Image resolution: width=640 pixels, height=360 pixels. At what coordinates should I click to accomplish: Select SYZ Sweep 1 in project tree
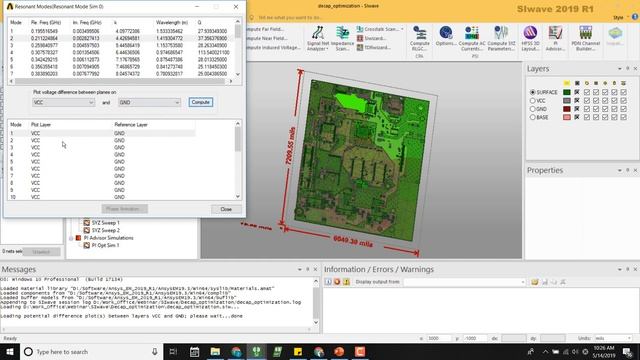105,223
